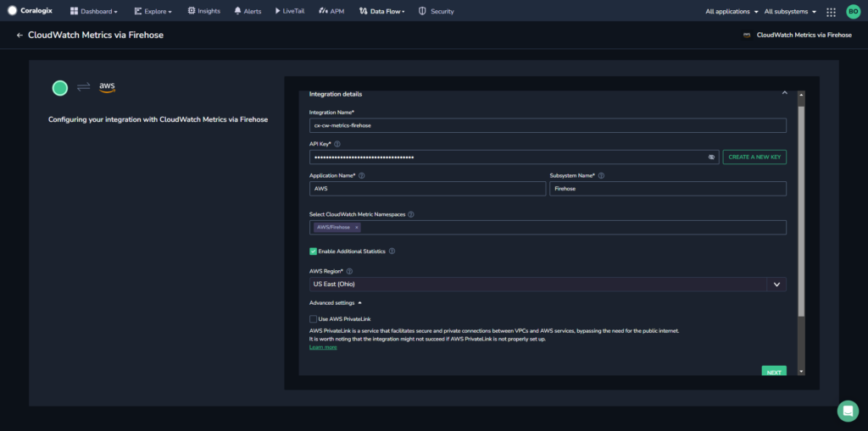
Task: Collapse the Integration details section
Action: click(784, 93)
